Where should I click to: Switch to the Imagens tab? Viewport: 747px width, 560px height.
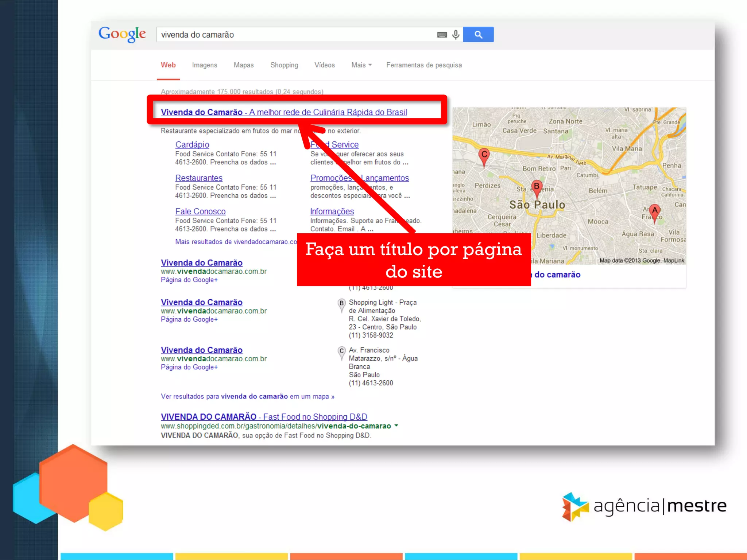pos(205,65)
